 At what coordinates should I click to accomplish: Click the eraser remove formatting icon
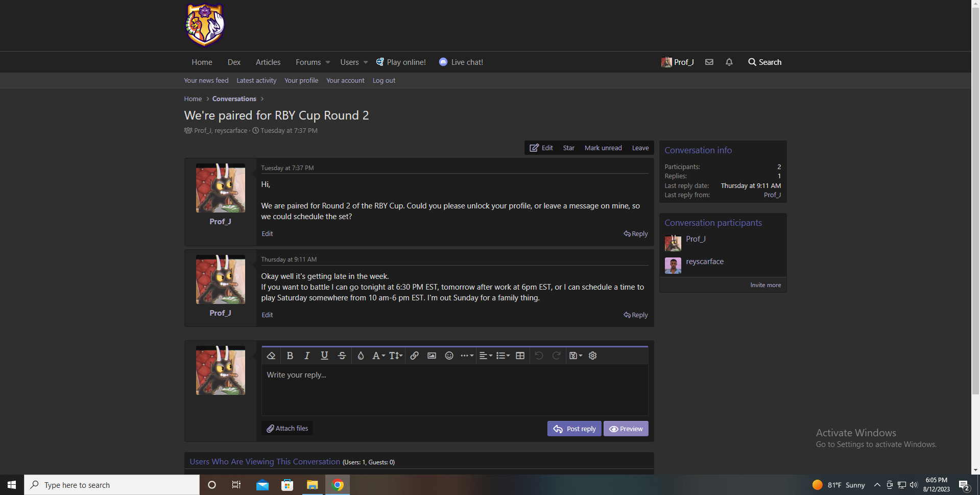click(x=271, y=356)
